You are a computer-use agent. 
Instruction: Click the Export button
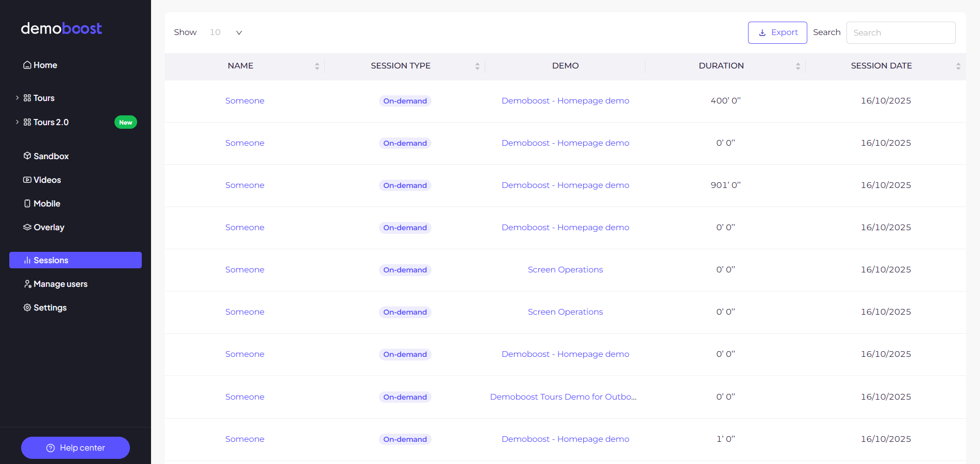pos(777,32)
